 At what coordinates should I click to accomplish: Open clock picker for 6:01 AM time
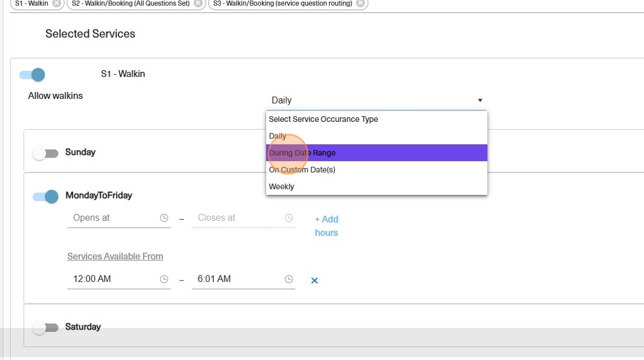pos(289,279)
